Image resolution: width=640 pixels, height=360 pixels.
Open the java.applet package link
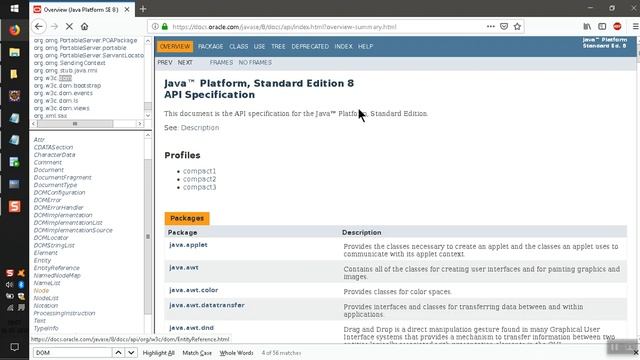(188, 245)
